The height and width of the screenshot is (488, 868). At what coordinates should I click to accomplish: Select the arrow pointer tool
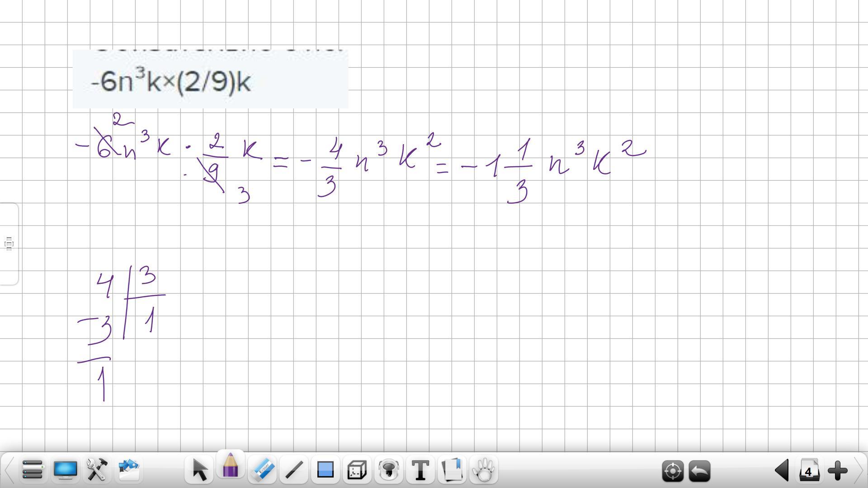(199, 470)
